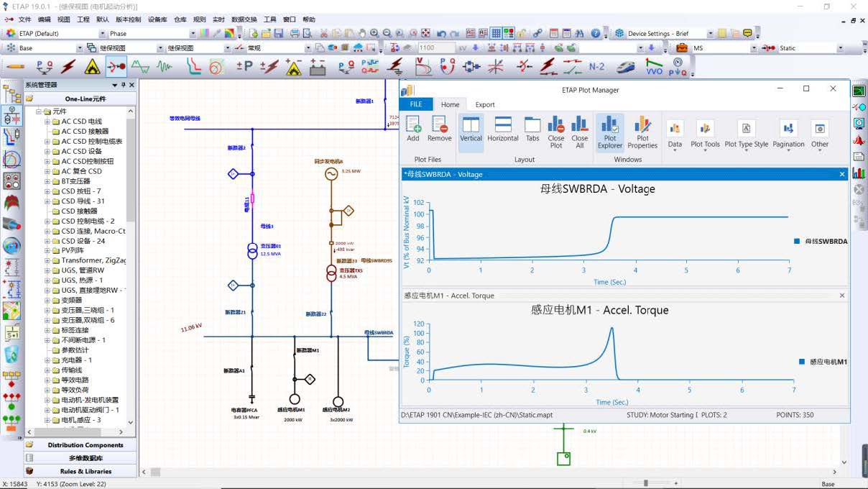Screen dimensions: 868x489
Task: Open the Export ribbon tab
Action: (485, 104)
